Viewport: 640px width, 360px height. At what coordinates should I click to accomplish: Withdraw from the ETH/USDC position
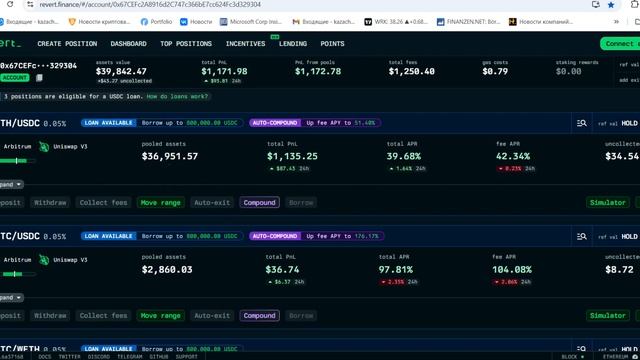coord(50,202)
